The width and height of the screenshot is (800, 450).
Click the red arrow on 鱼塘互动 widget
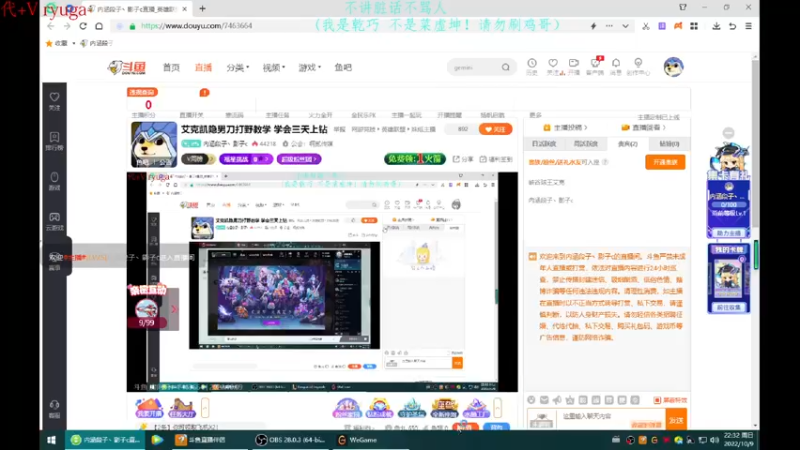coord(173,309)
